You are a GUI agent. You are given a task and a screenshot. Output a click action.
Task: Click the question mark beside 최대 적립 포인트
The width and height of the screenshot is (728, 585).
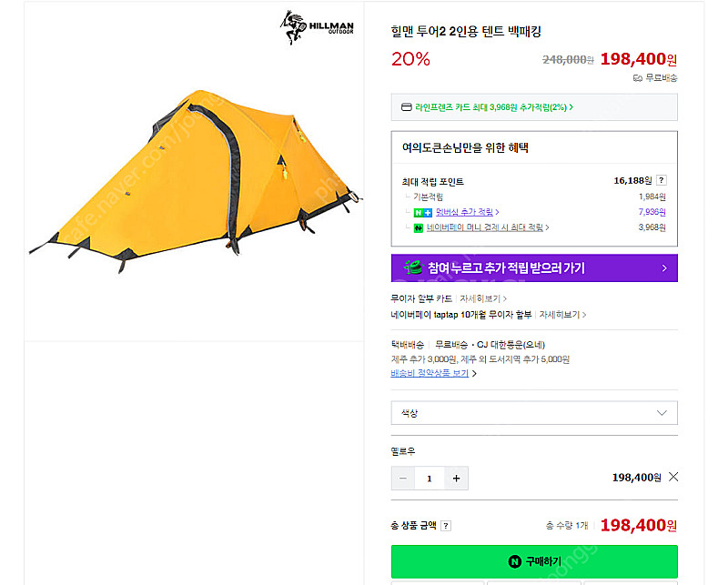point(661,180)
